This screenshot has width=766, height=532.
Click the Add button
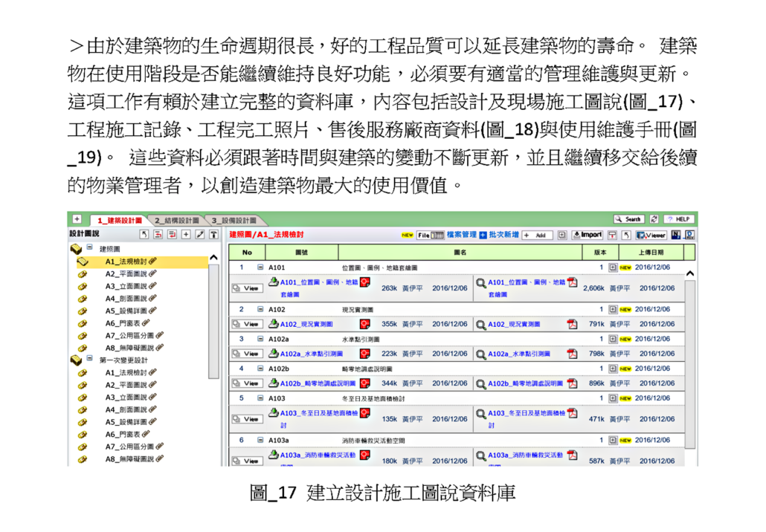[x=537, y=236]
